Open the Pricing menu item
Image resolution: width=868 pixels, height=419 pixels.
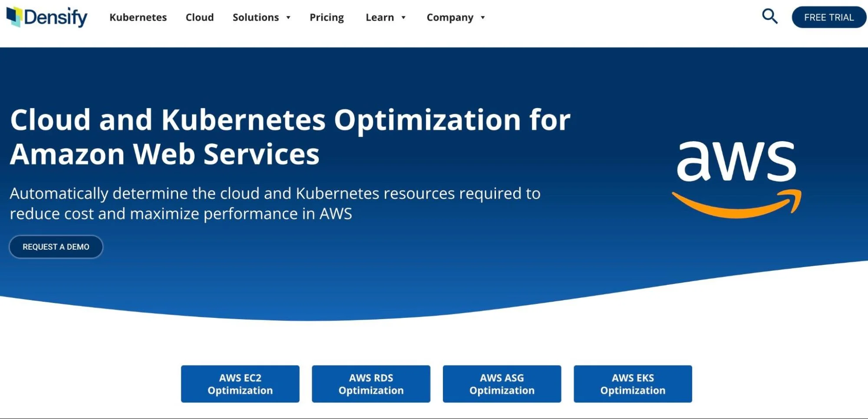coord(327,17)
